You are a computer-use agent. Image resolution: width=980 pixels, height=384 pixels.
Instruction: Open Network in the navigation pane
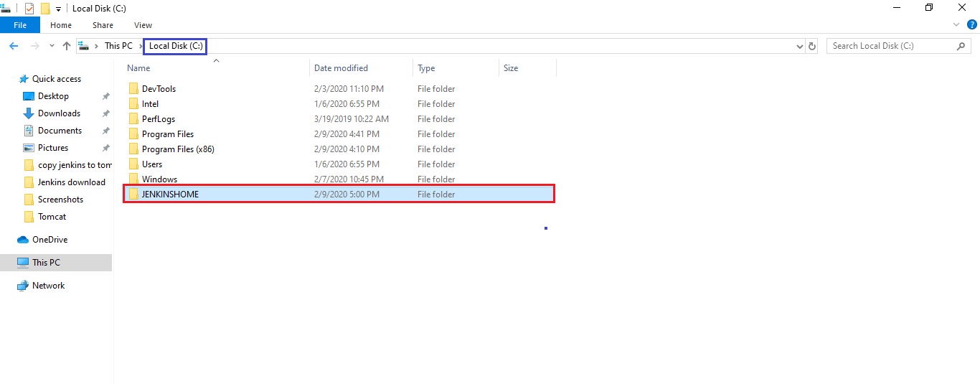coord(48,286)
